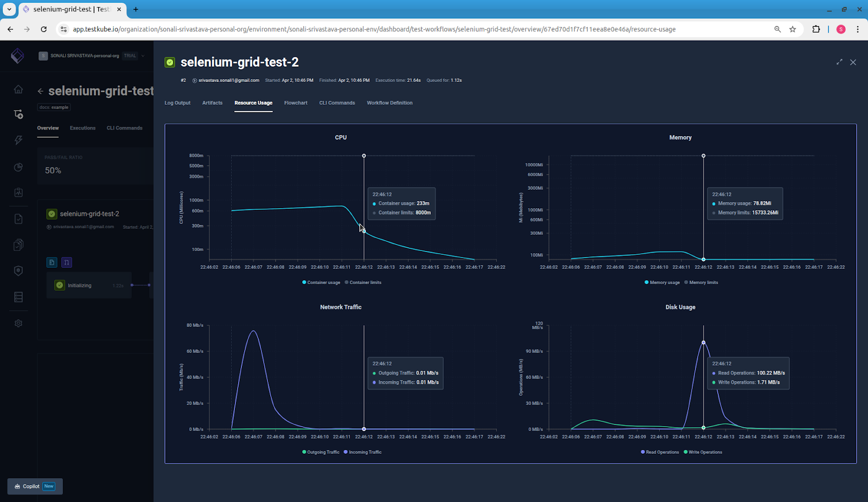The height and width of the screenshot is (502, 868).
Task: Open the Flowchart tab
Action: [x=296, y=103]
